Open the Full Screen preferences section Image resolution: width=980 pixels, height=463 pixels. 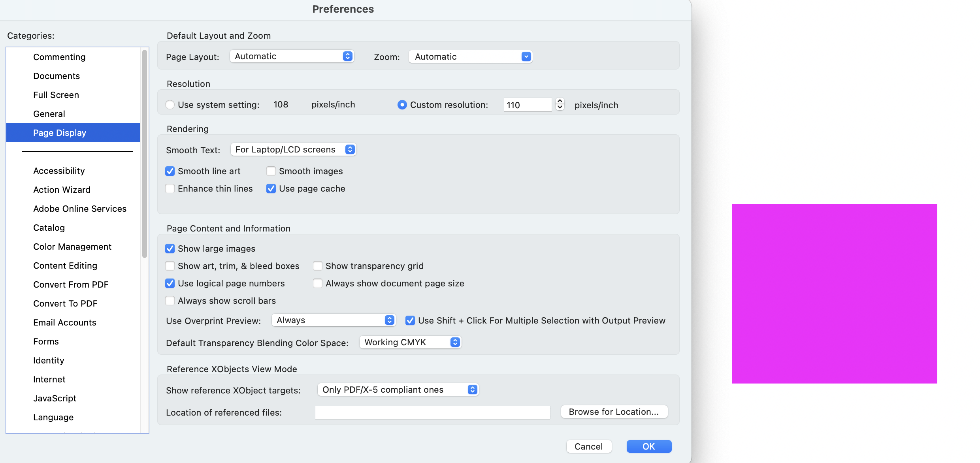tap(56, 95)
